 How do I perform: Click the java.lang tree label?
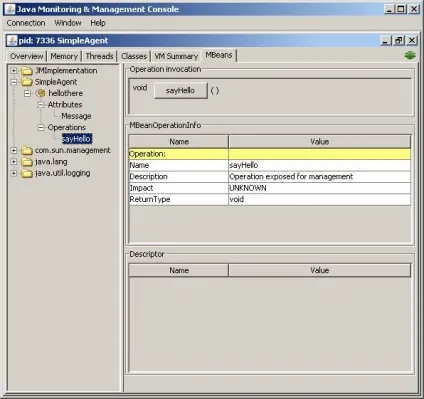51,162
